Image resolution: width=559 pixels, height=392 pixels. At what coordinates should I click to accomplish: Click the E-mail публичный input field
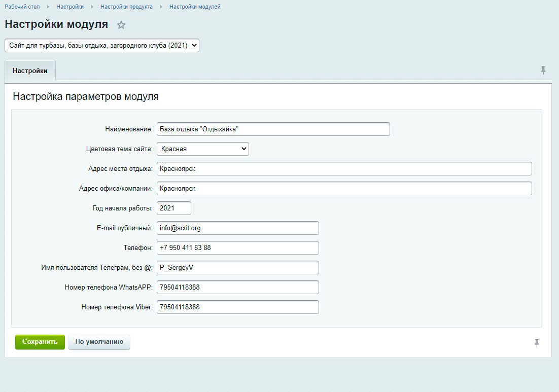point(237,228)
